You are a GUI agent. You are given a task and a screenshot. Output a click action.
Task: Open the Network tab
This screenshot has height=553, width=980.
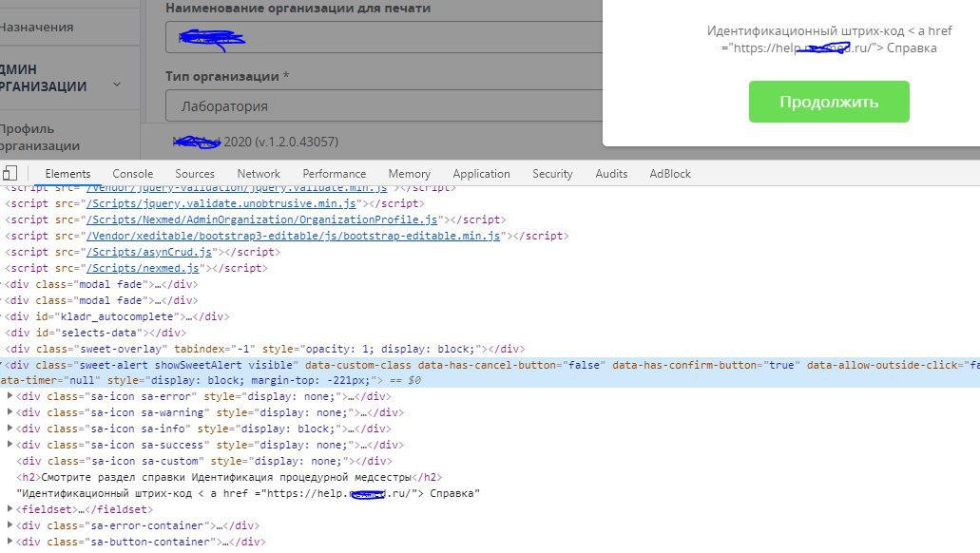click(259, 174)
